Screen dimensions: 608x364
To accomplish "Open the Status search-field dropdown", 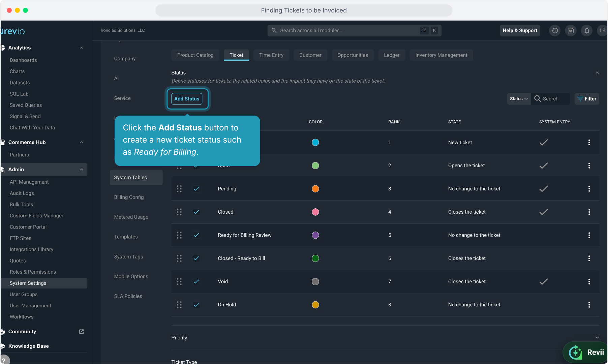I will (519, 99).
